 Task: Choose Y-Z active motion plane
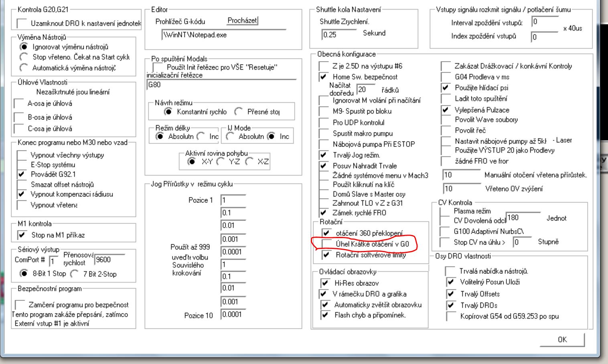(x=220, y=162)
